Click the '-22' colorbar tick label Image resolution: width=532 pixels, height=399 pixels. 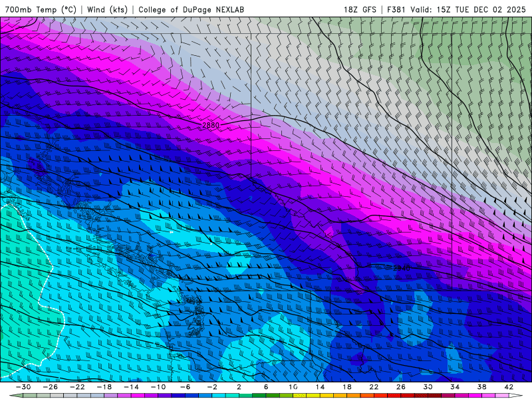coord(77,387)
